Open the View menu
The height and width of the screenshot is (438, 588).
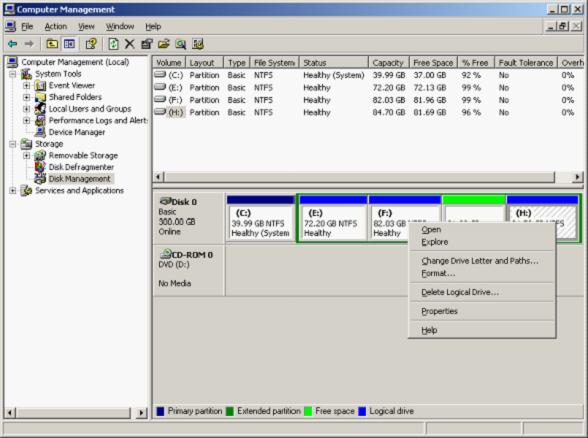tap(86, 27)
